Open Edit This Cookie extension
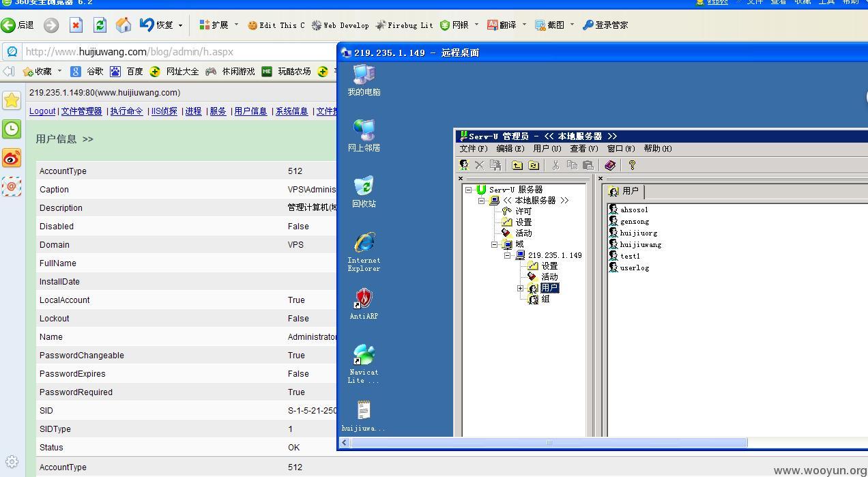 (276, 25)
